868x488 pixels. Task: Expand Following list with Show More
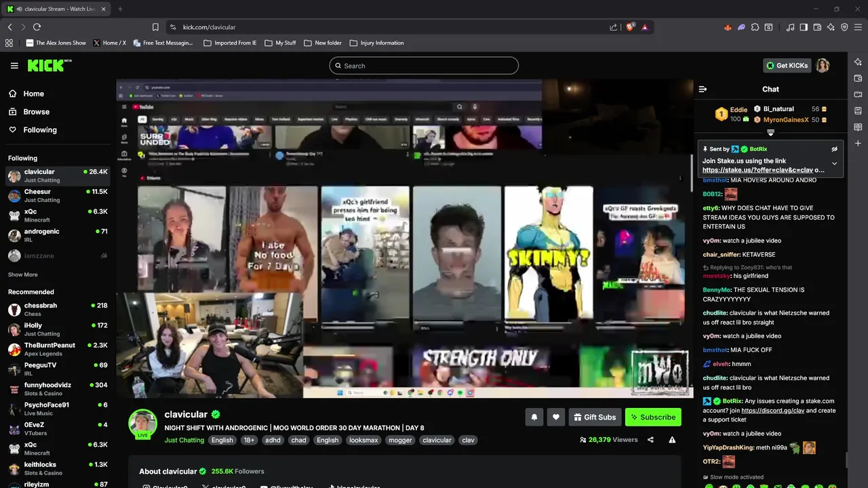(22, 274)
